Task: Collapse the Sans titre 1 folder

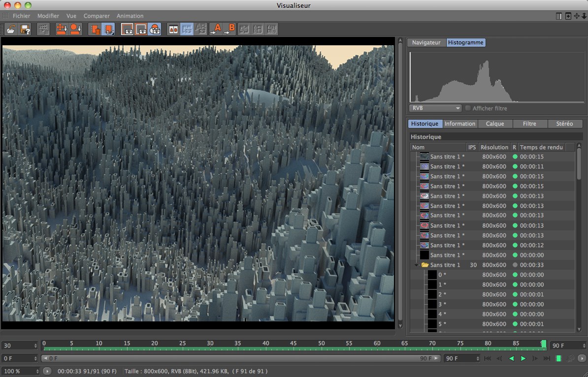Action: (x=417, y=265)
